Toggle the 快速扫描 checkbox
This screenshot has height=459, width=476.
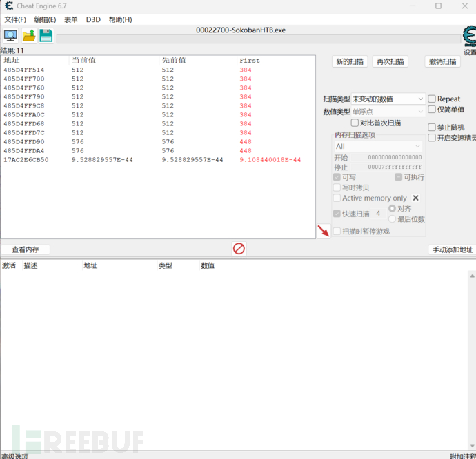click(337, 214)
